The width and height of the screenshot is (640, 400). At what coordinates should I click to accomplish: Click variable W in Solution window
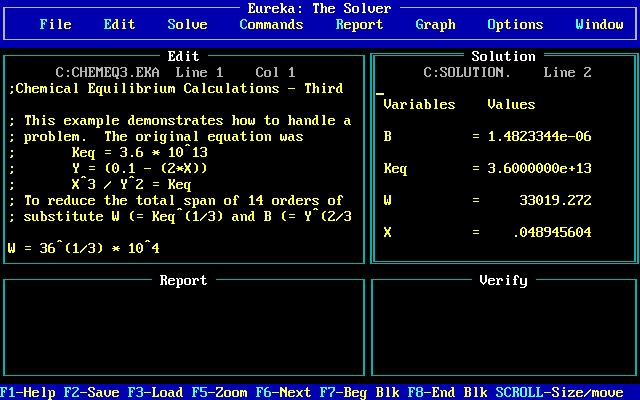(x=388, y=200)
